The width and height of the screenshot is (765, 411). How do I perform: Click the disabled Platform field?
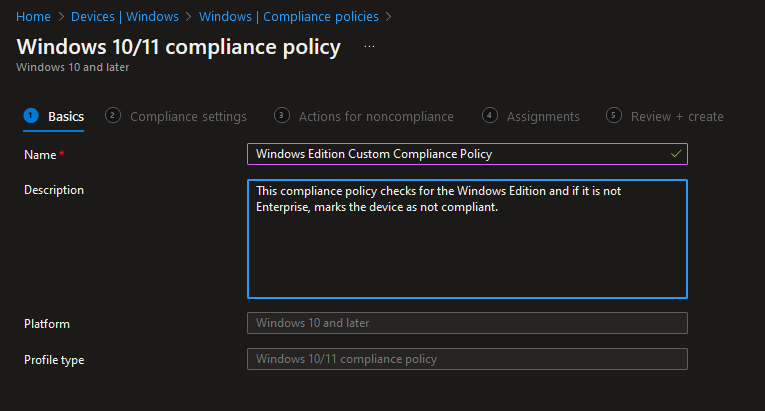click(467, 323)
